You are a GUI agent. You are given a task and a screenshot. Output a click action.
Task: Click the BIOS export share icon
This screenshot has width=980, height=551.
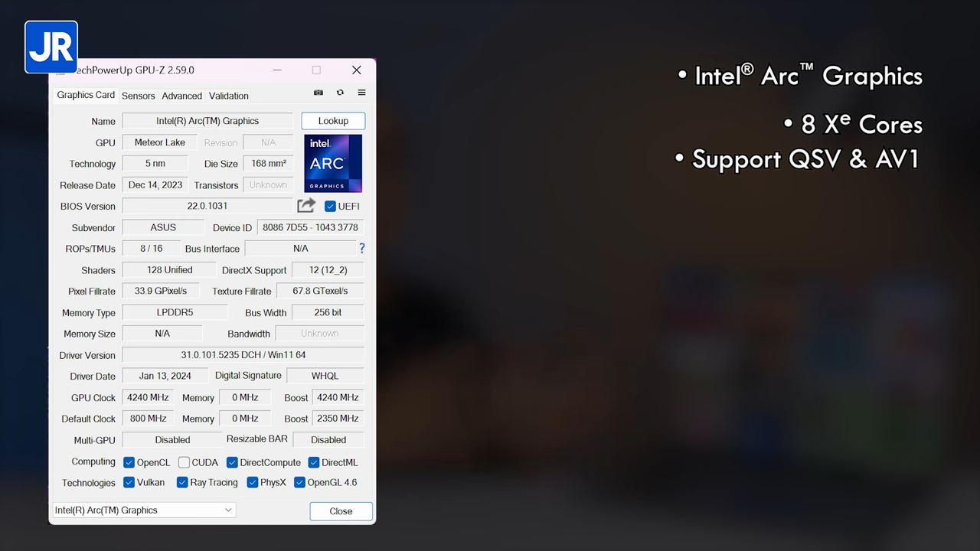click(x=306, y=206)
